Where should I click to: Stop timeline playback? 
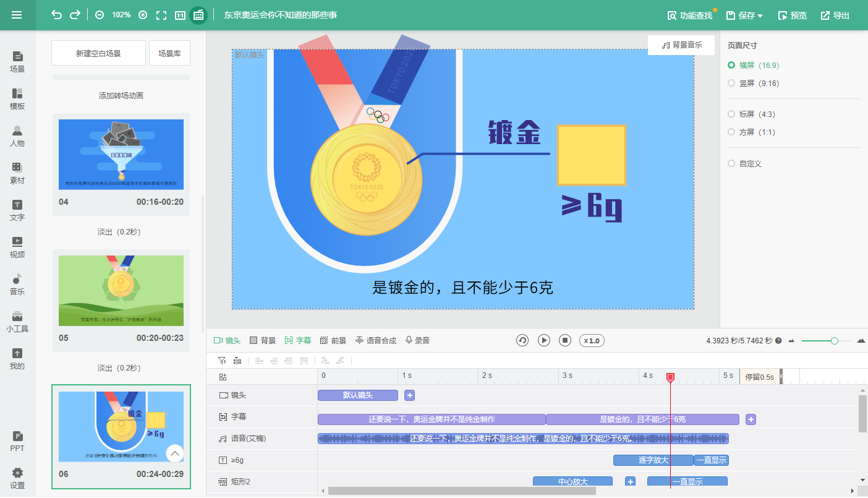point(564,340)
